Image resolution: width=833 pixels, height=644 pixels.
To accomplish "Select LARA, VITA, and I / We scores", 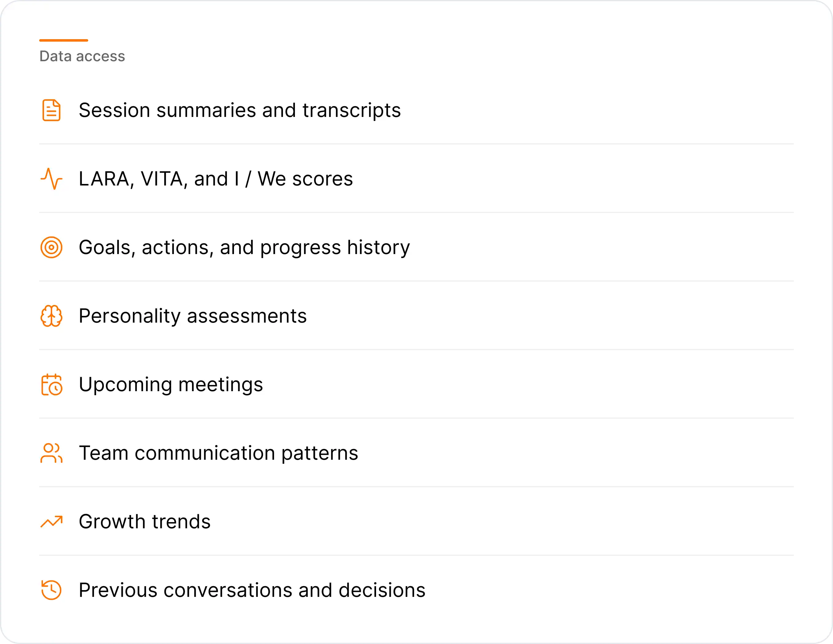I will pos(216,179).
